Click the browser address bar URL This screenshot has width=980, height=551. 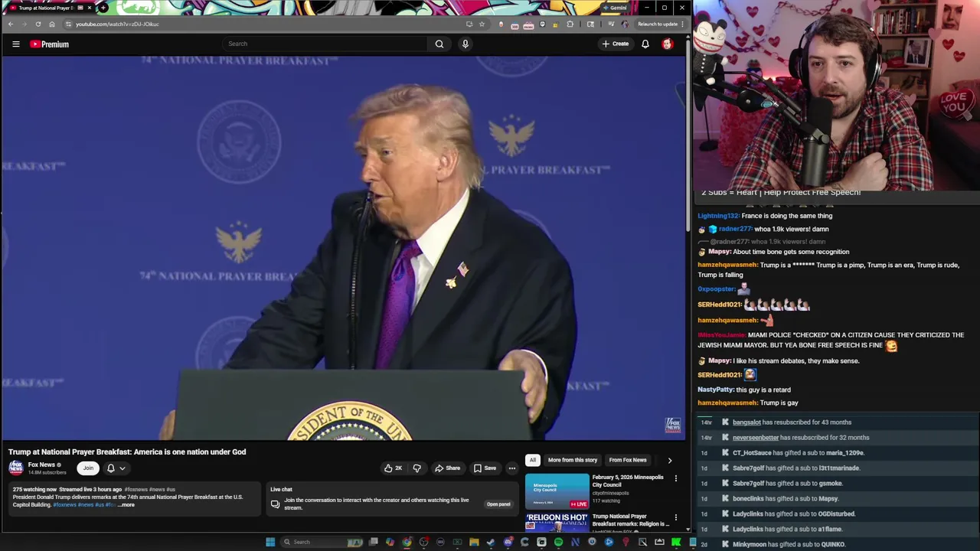pyautogui.click(x=117, y=24)
